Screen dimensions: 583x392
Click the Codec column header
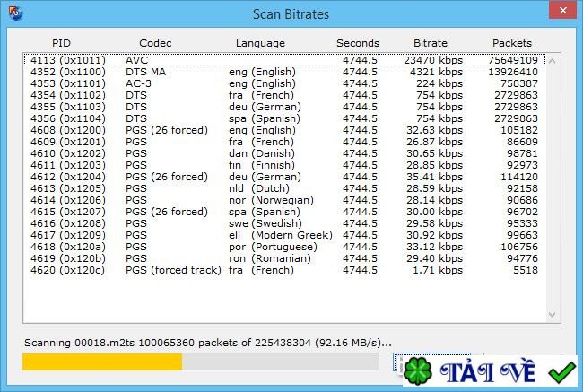click(x=155, y=43)
